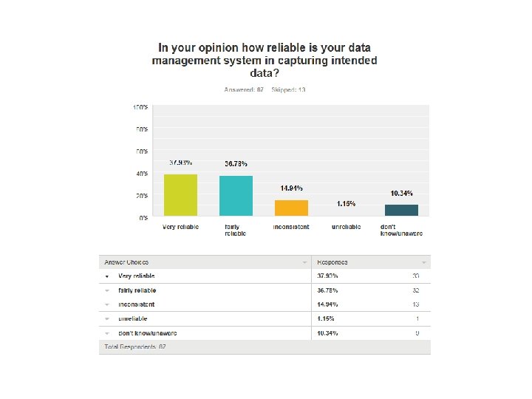The height and width of the screenshot is (399, 532).
Task: Click the yellow-green Very reliable bar
Action: pos(180,195)
